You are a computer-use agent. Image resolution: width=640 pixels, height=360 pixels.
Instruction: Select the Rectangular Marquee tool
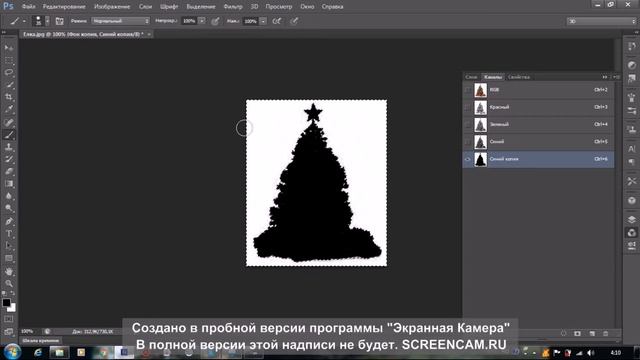pos(9,60)
